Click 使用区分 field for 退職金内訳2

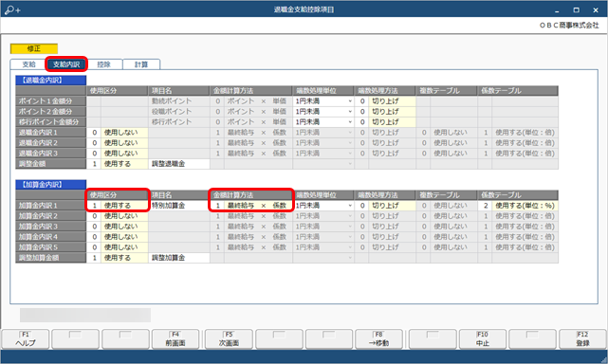point(117,143)
